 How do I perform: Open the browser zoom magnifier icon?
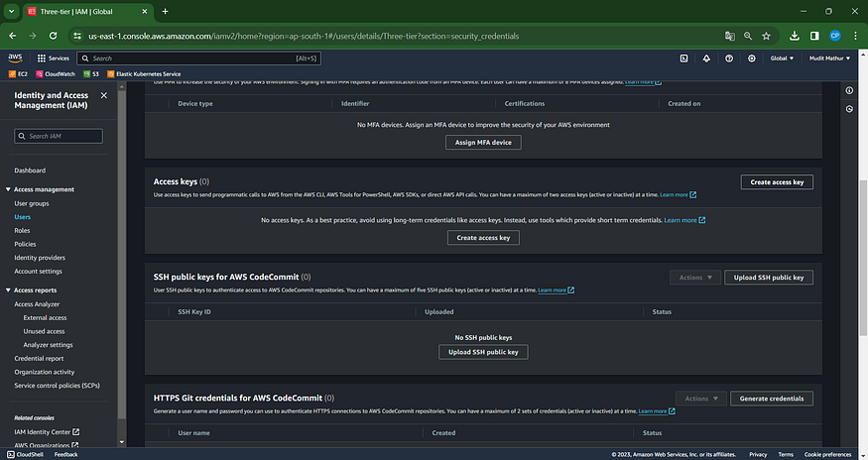[748, 36]
